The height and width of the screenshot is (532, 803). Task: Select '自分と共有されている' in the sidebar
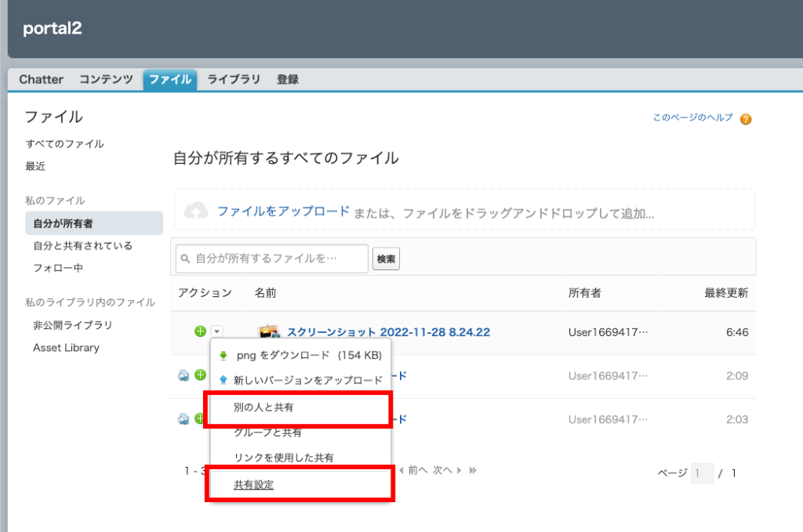tap(82, 245)
